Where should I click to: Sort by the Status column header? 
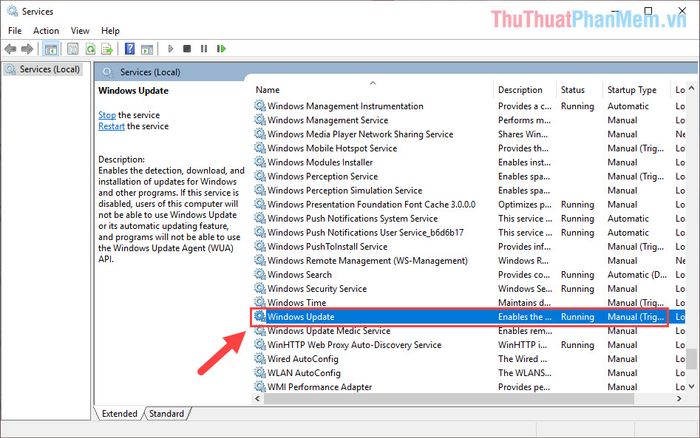click(579, 90)
